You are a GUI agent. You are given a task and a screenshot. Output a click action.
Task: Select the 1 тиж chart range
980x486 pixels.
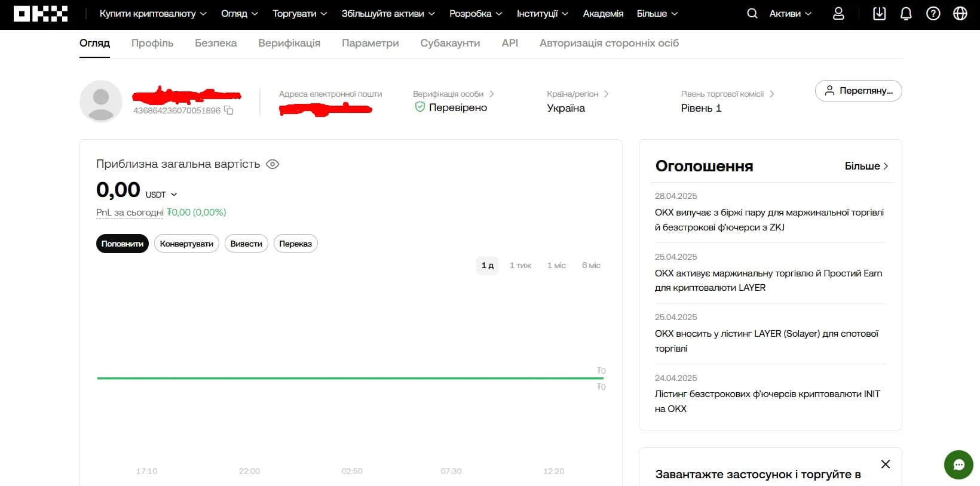520,265
